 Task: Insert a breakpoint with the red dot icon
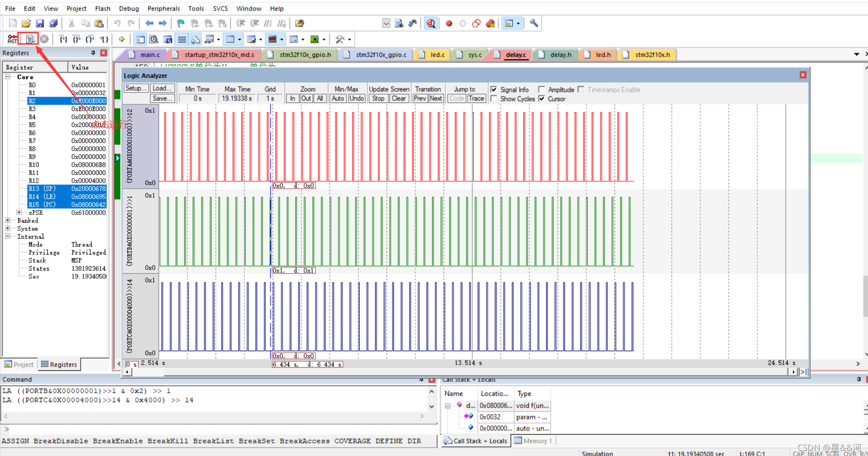coord(449,23)
